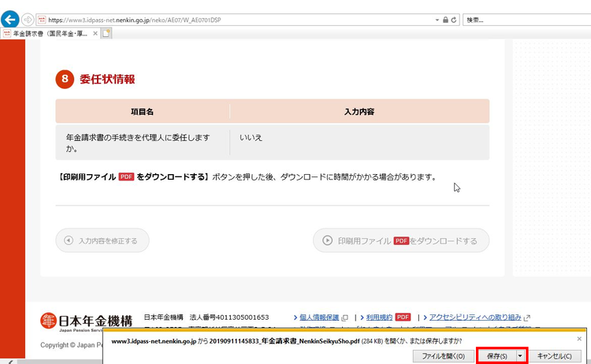Click the browser forward arrow button

coord(28,19)
